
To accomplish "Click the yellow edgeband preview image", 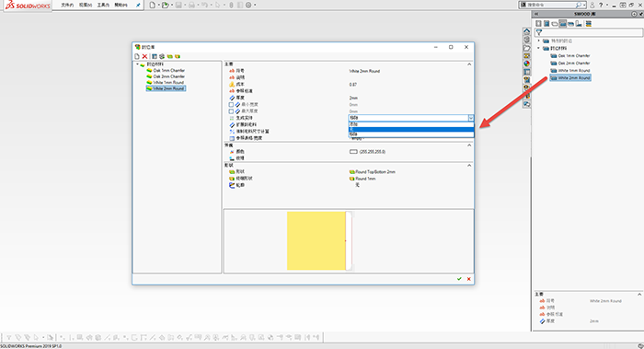I will pyautogui.click(x=316, y=241).
